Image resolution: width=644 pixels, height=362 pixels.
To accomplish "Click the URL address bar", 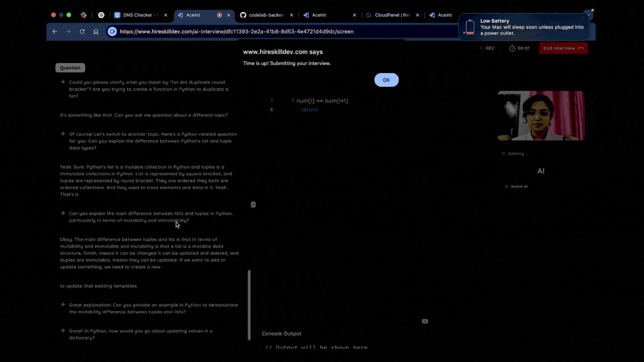I will click(x=280, y=32).
